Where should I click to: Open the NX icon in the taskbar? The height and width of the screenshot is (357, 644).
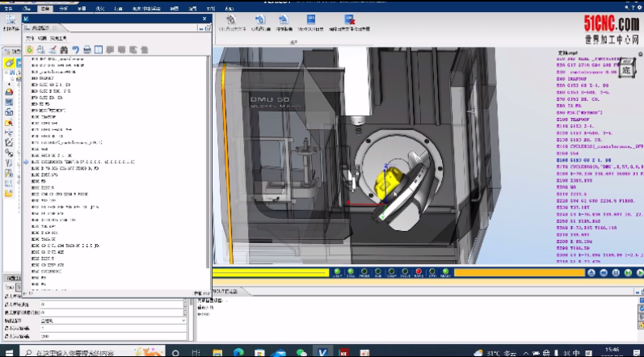344,351
